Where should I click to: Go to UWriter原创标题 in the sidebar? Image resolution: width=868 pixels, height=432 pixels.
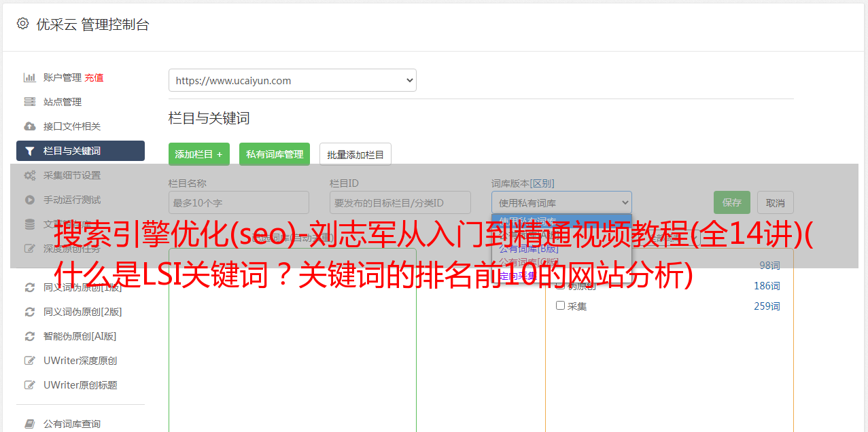80,385
